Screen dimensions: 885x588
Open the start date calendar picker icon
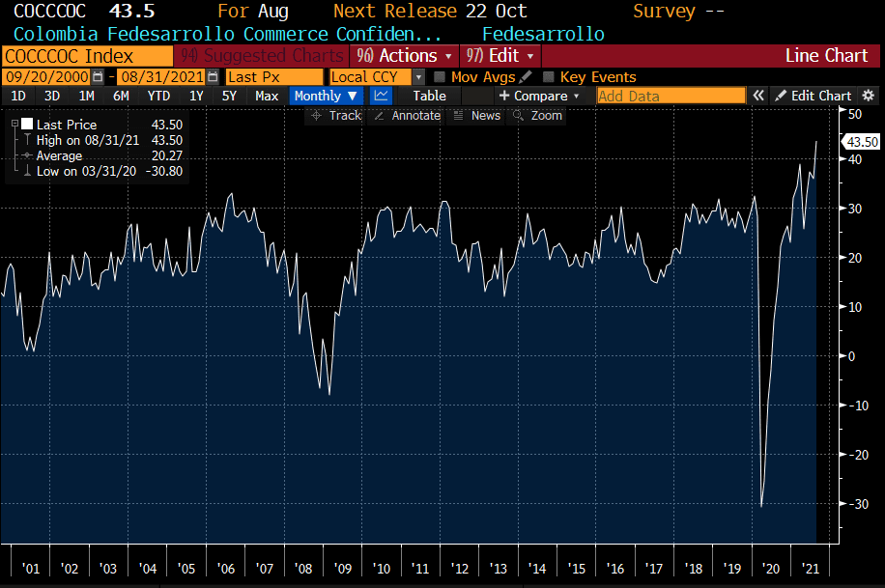97,76
